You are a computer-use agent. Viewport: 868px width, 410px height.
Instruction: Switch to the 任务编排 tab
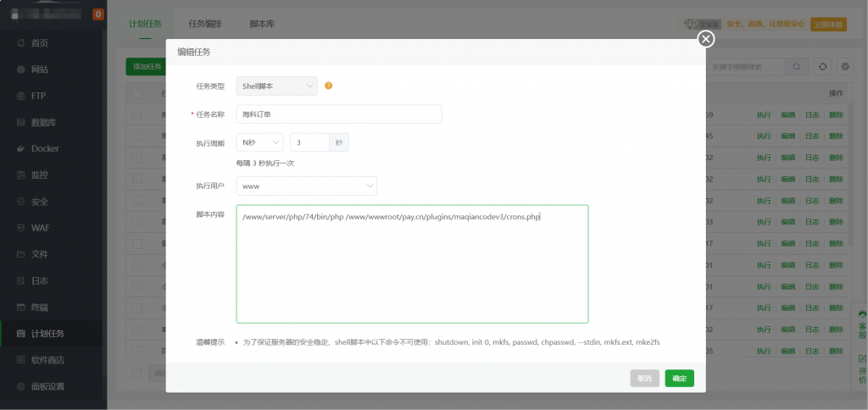click(x=205, y=25)
